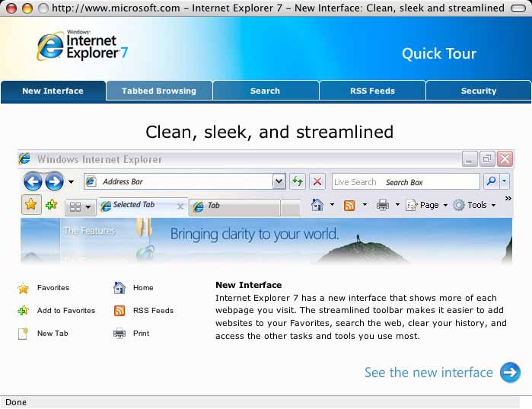Click the RSS Feeds legend icon
The width and height of the screenshot is (532, 409).
pos(119,311)
